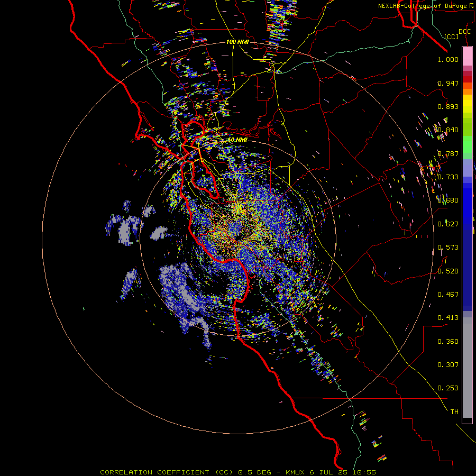Click the 0.680 scale label
This screenshot has height=476, width=476.
pyautogui.click(x=448, y=200)
